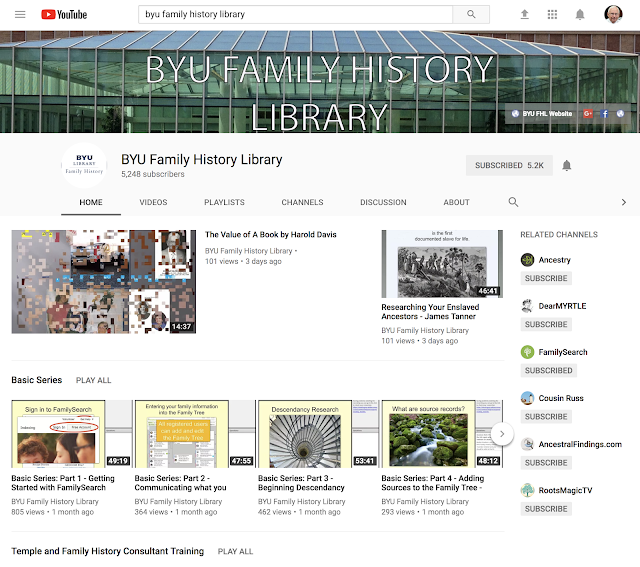Open the Cousin Russ channel icon

coord(527,398)
